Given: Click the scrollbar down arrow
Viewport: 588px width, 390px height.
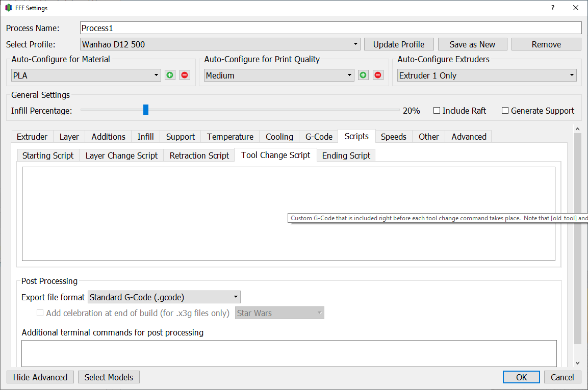Looking at the screenshot, I should tap(577, 362).
